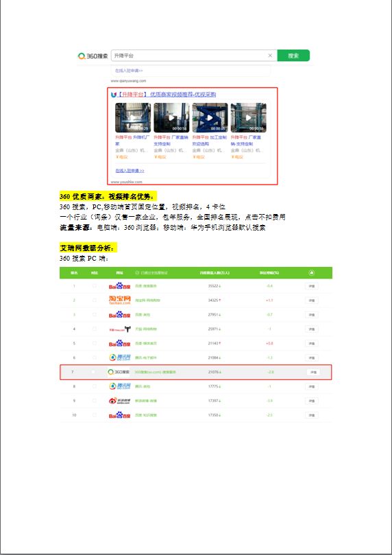Click the 360搜索 logo in highlighted row
The width and height of the screenshot is (392, 555).
click(119, 372)
